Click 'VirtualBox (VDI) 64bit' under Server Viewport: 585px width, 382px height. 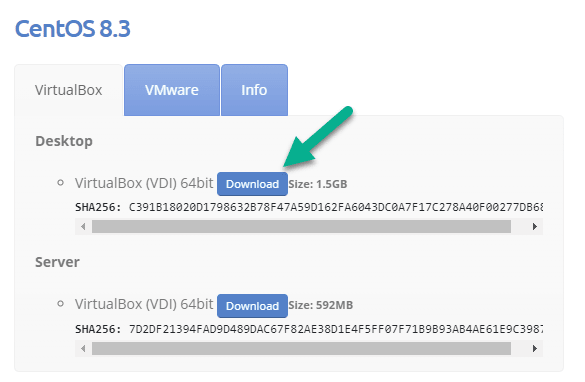(144, 304)
